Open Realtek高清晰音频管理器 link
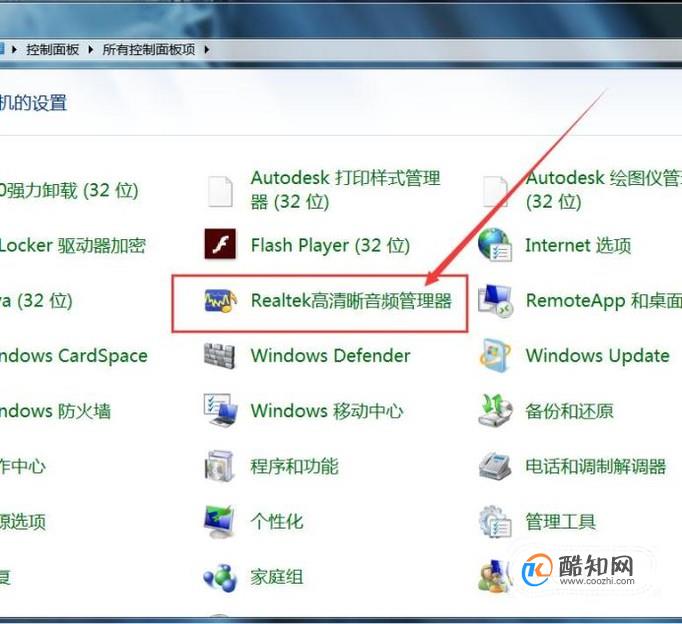The height and width of the screenshot is (624, 682). click(351, 301)
